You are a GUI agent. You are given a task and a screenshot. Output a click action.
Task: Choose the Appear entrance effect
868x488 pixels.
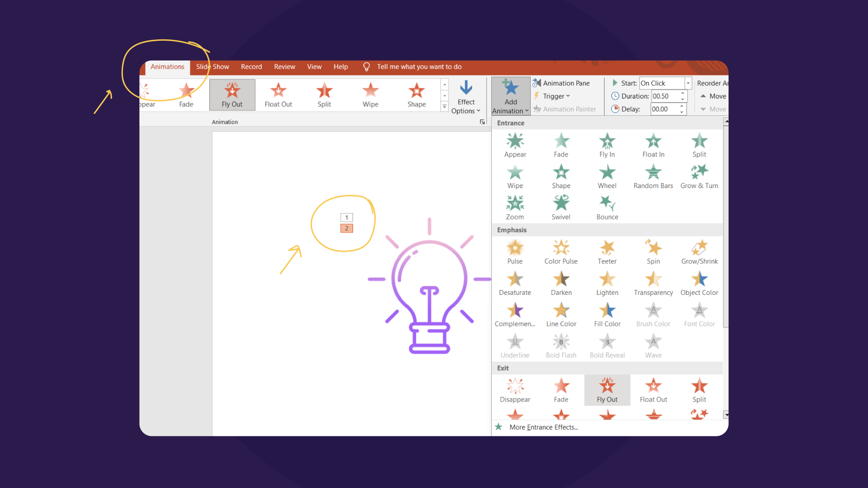tap(515, 145)
